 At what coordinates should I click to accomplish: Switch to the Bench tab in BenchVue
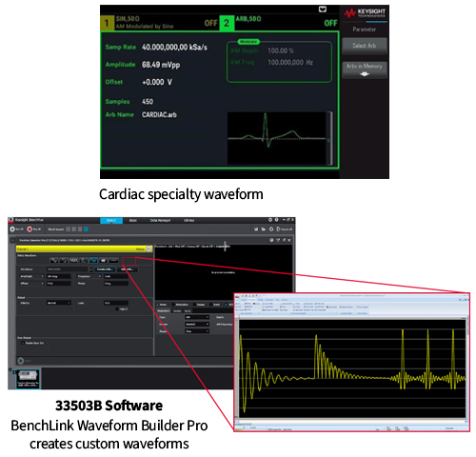[x=111, y=220]
